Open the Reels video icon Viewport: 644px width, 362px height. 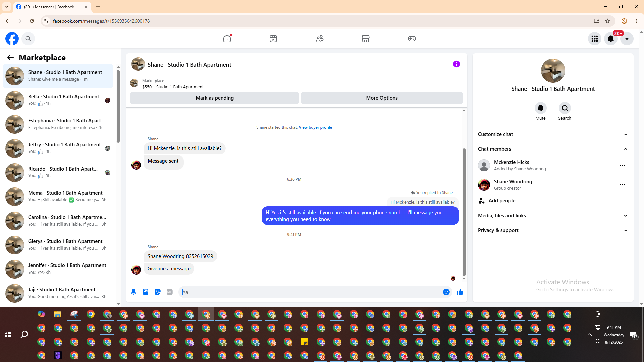click(x=273, y=39)
